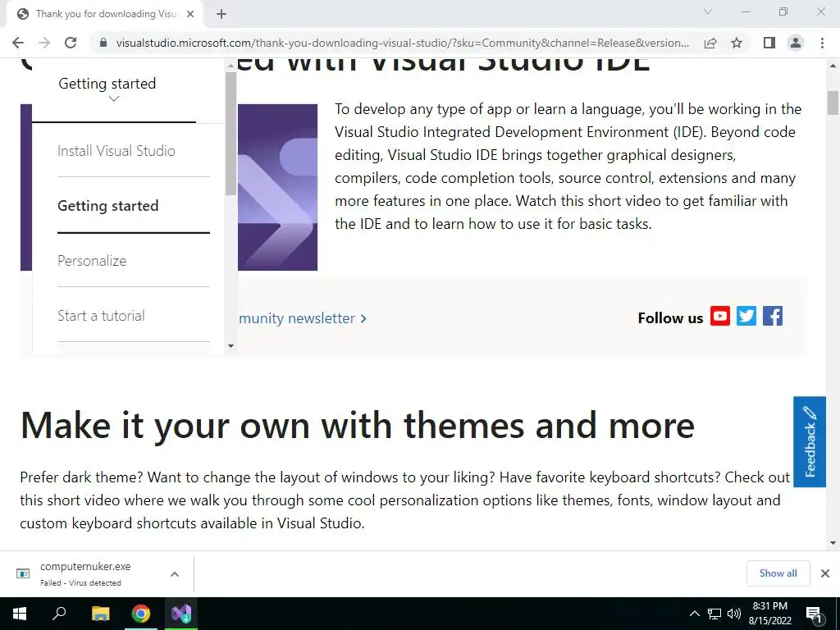Open the Chrome profile menu
The height and width of the screenshot is (630, 840).
[796, 43]
